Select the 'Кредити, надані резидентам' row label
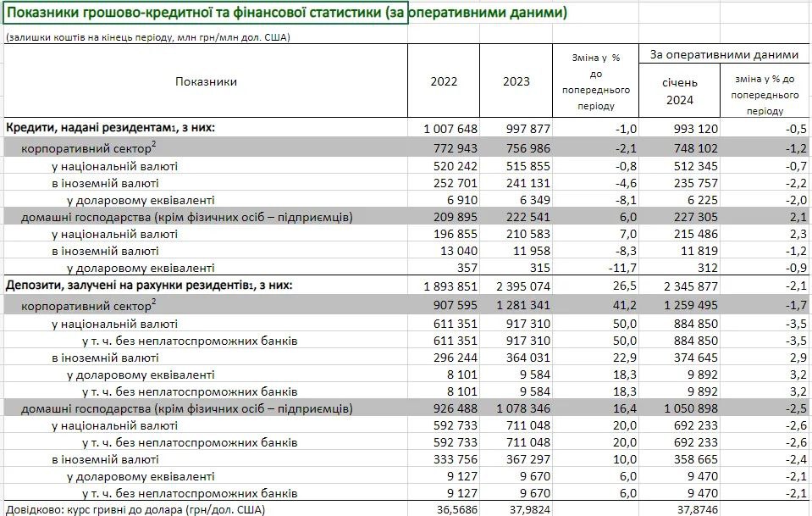 point(111,128)
